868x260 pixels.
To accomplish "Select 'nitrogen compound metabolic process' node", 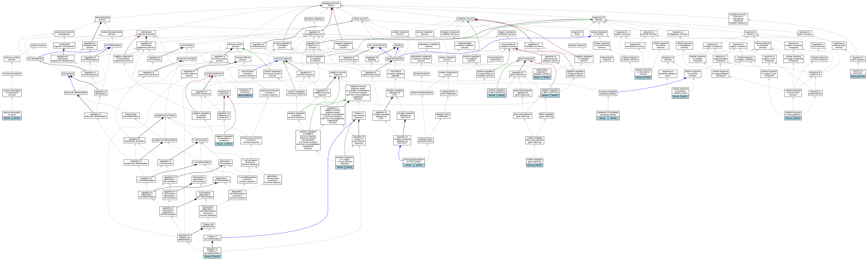I will click(x=450, y=33).
